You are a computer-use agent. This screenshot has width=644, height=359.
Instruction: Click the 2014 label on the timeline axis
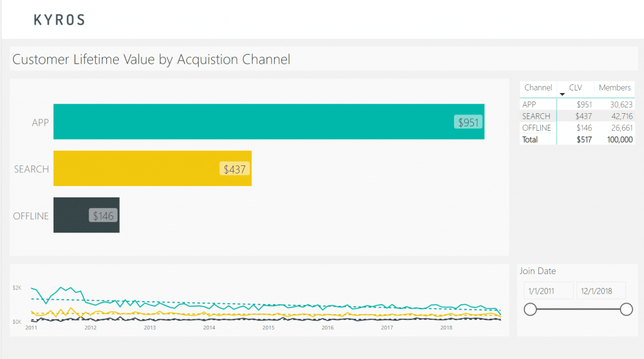209,328
